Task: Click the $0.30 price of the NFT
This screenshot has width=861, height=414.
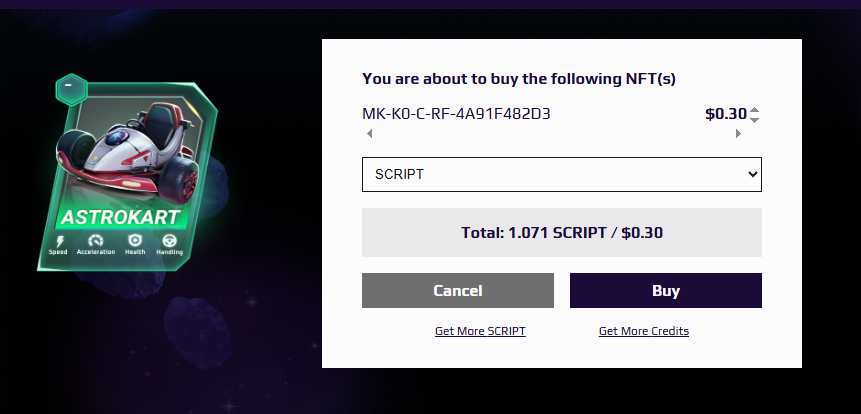Action: coord(726,114)
